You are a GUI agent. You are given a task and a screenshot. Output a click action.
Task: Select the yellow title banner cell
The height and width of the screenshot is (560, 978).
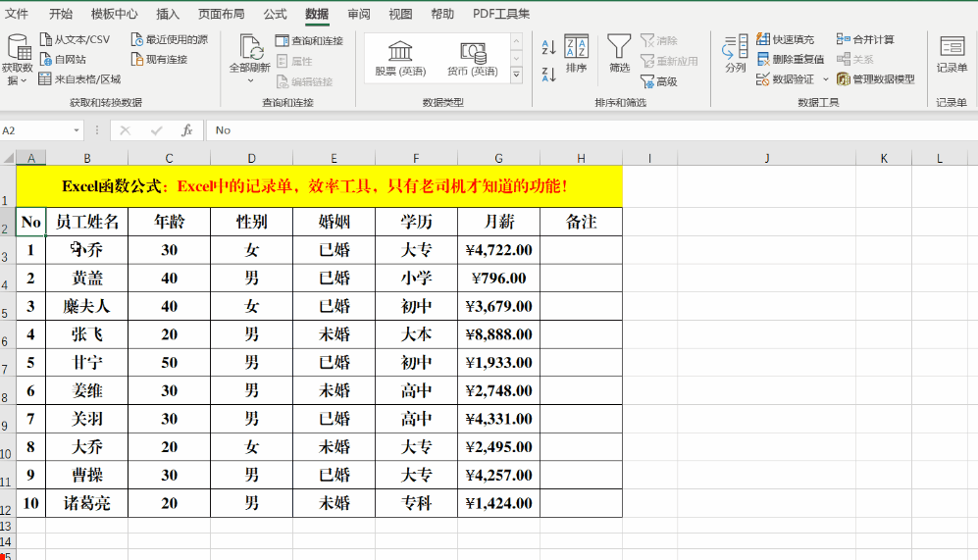(x=319, y=186)
